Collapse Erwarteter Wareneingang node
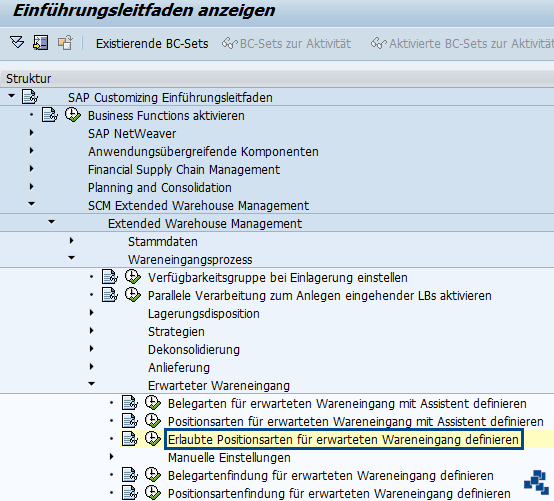Image resolution: width=554 pixels, height=501 pixels. pyautogui.click(x=92, y=383)
